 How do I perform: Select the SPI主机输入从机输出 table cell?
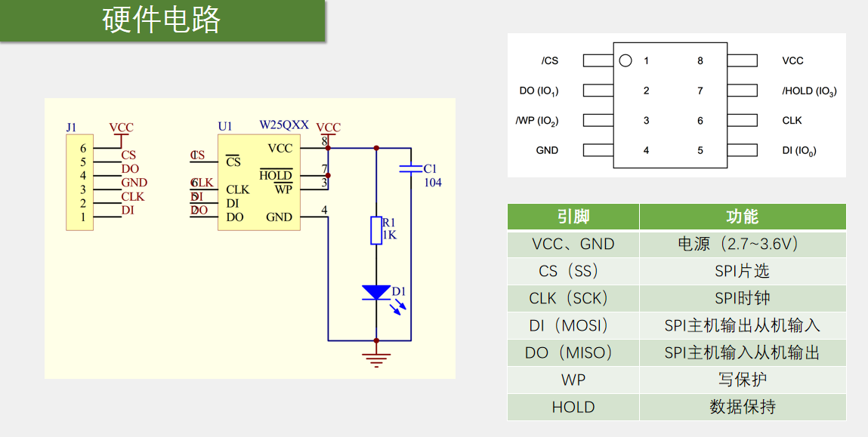(x=743, y=352)
